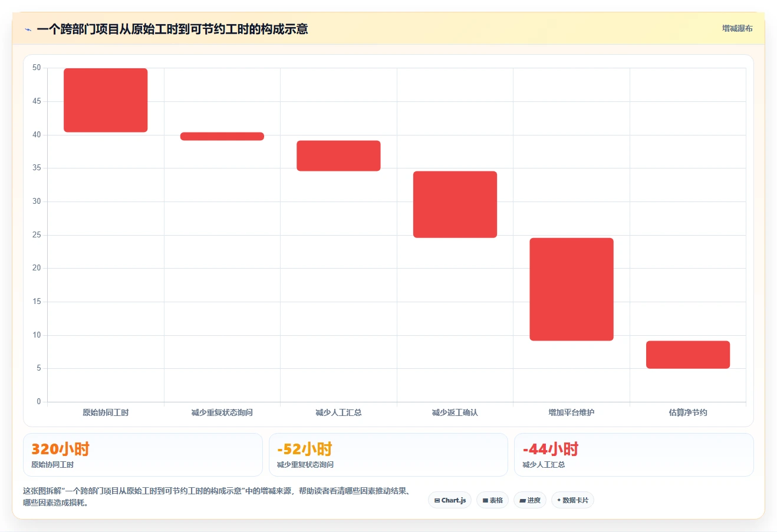
Task: Click the y-axis value 25
Action: [37, 235]
